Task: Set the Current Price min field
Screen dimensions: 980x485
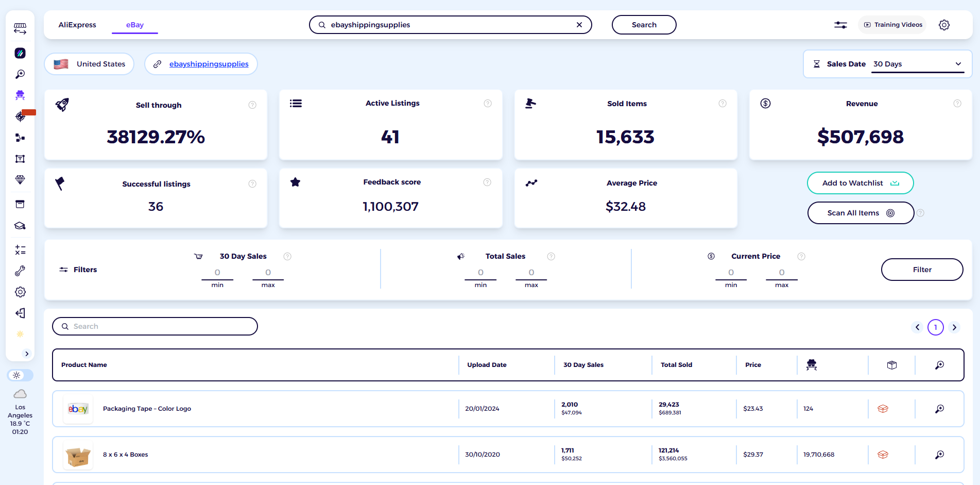Action: pos(731,273)
